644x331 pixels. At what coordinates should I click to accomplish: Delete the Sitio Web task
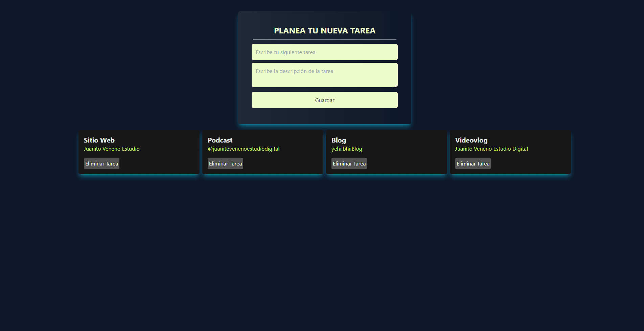pos(101,163)
